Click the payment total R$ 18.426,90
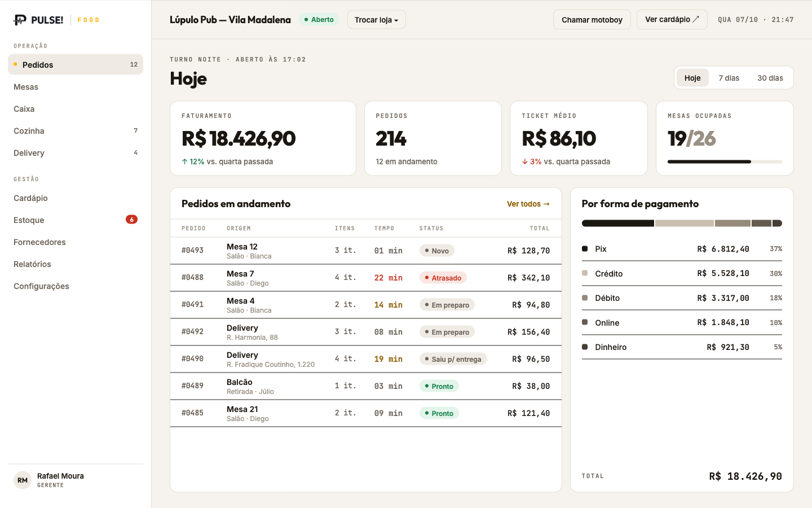 [745, 476]
